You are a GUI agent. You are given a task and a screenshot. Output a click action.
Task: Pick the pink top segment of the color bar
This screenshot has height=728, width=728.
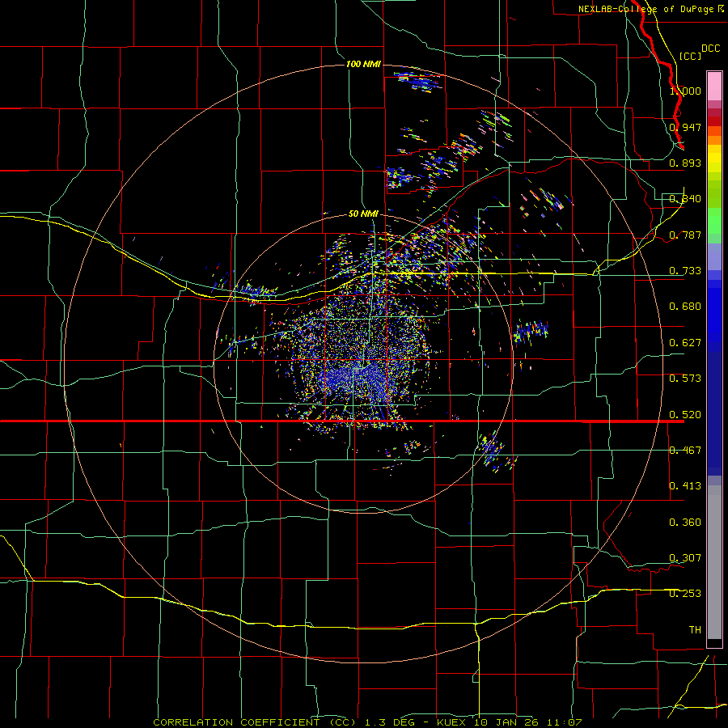714,86
